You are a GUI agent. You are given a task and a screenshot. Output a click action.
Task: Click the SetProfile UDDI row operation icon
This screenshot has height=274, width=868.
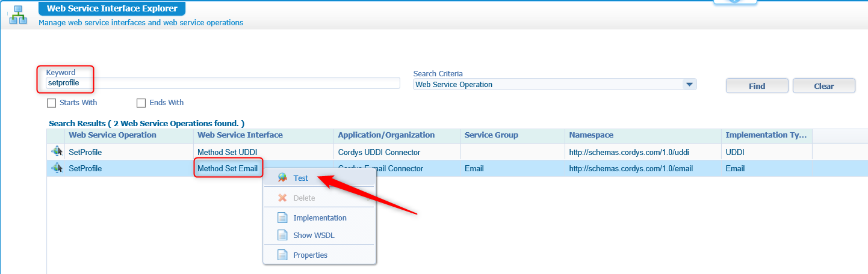tap(57, 152)
